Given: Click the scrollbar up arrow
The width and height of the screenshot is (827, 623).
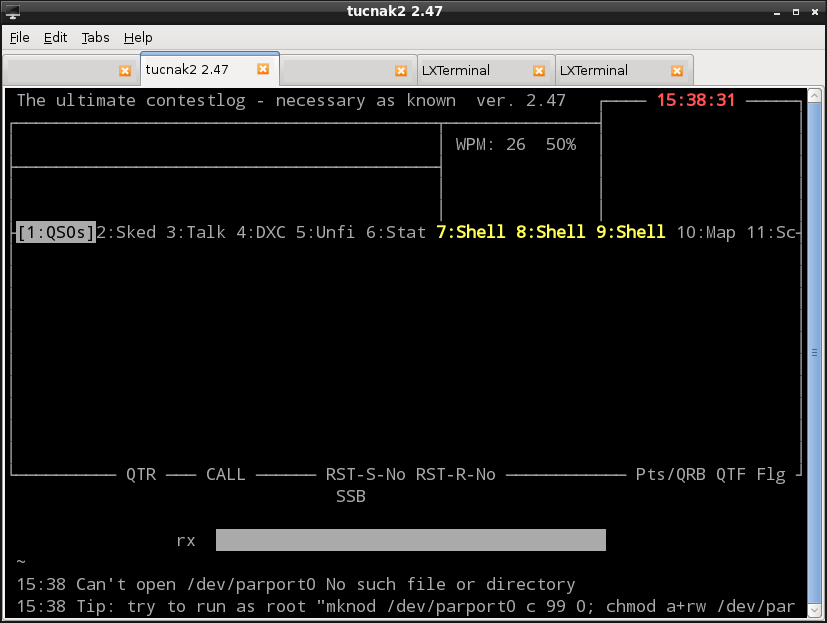Looking at the screenshot, I should [x=814, y=95].
